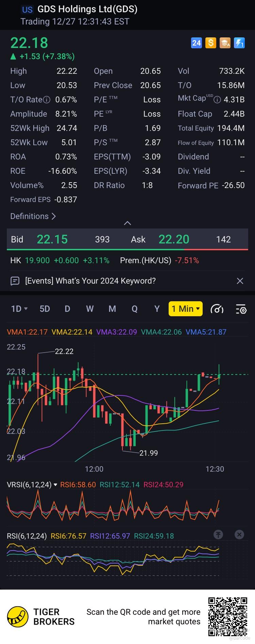Tap the blue lightning bolt badge icon
255x644 pixels.
pos(239,43)
